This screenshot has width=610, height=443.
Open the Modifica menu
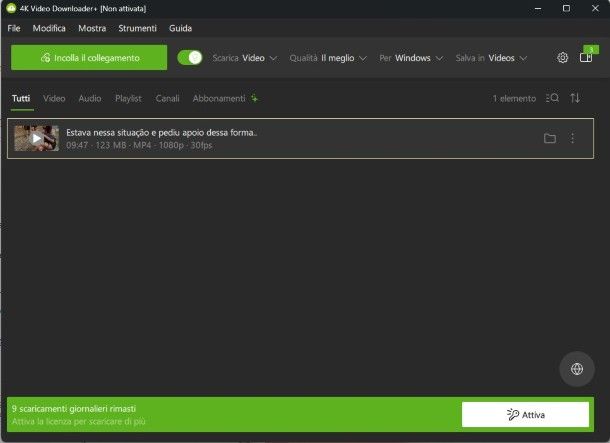point(49,28)
